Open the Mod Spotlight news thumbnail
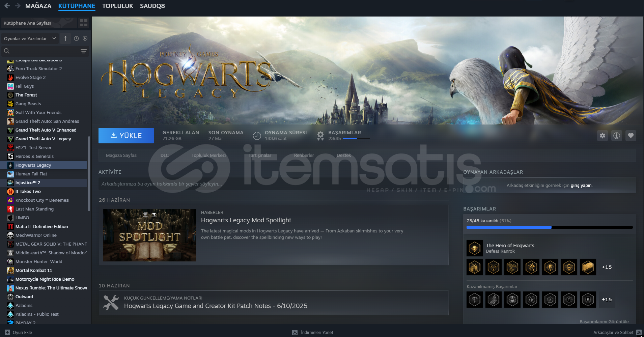The image size is (644, 337). (x=149, y=235)
